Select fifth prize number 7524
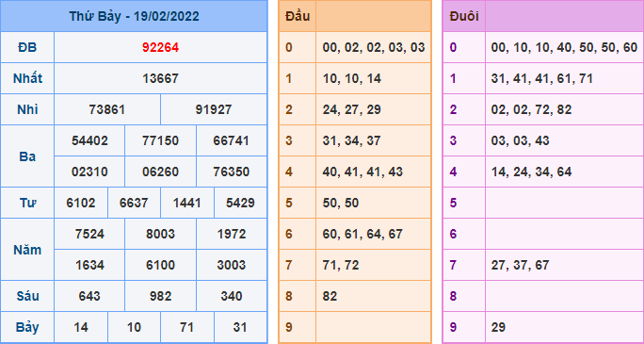This screenshot has width=644, height=344. tap(89, 235)
